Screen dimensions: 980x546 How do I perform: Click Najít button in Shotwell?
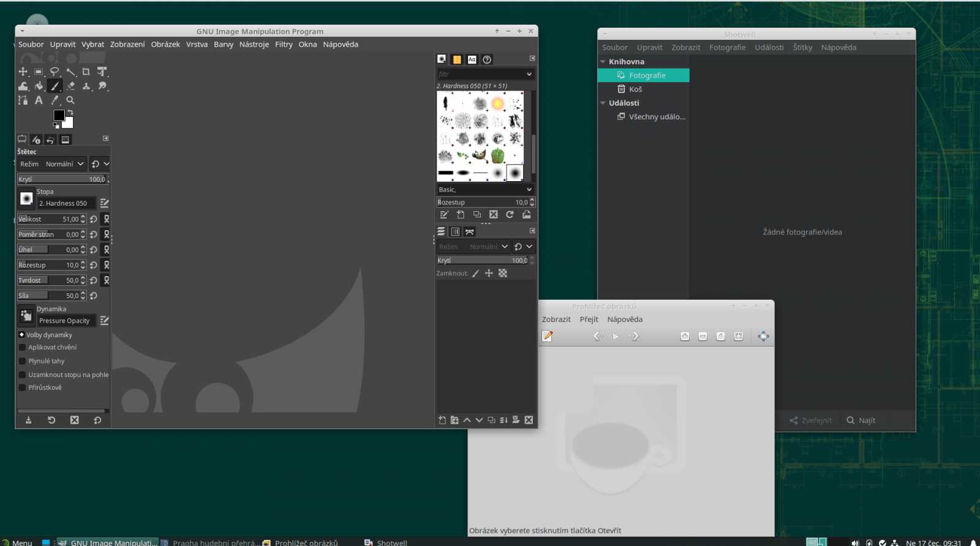(861, 421)
